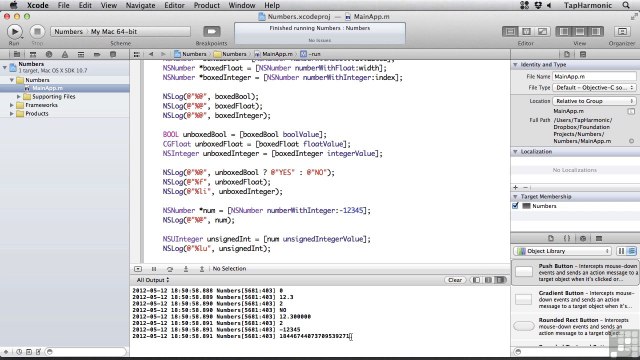Uncheck Numbers target membership
This screenshot has height=360, width=640.
[515, 206]
